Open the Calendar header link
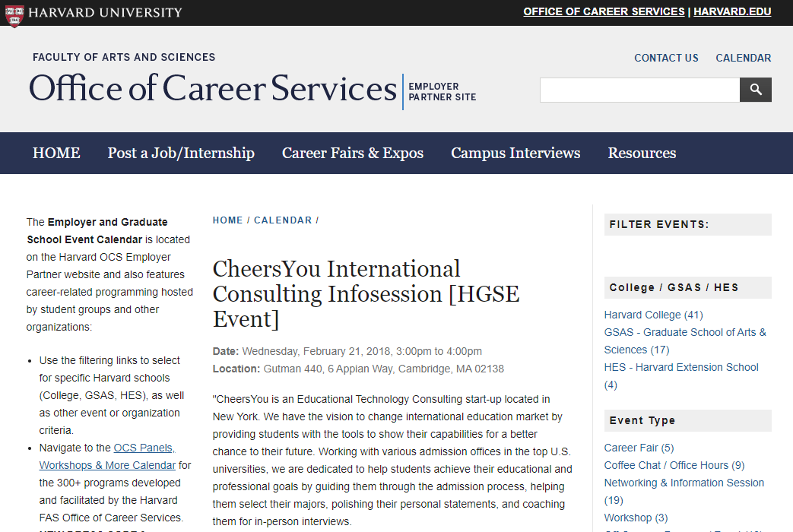The width and height of the screenshot is (793, 532). click(x=743, y=59)
